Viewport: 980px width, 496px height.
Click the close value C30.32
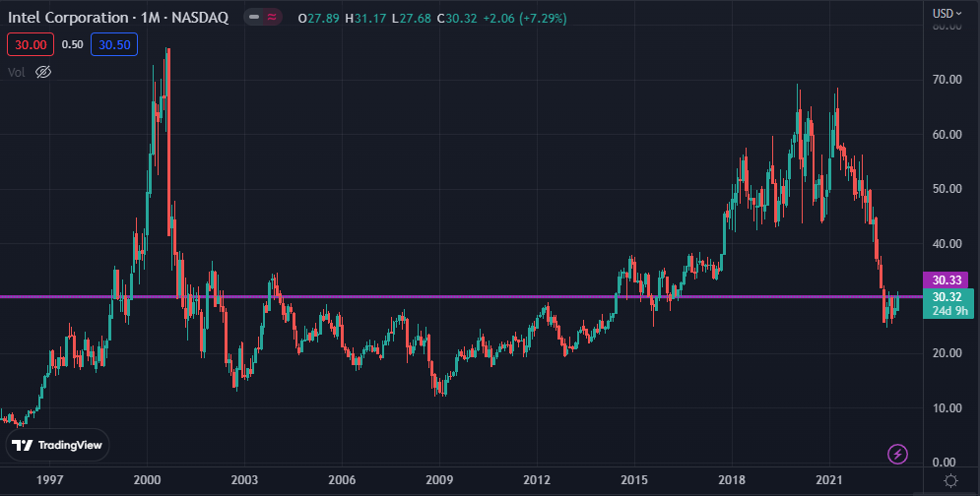(457, 18)
